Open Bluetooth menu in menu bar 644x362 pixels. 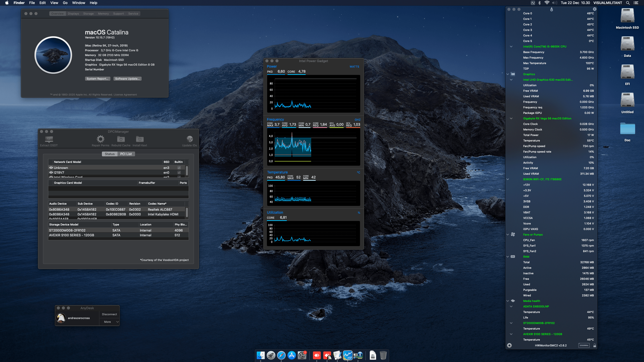tap(539, 3)
